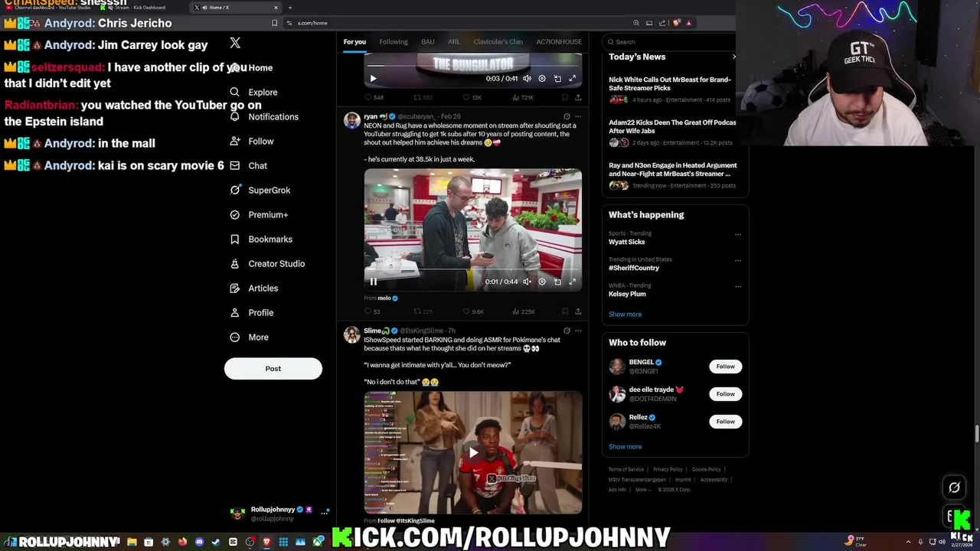Open the Rollupjohnnyy account switcher menu

click(281, 514)
